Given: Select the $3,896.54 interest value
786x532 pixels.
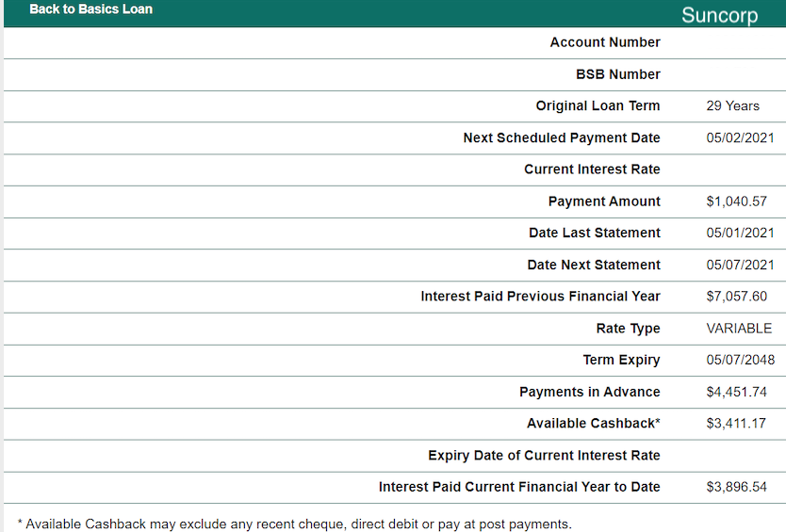Looking at the screenshot, I should (736, 487).
